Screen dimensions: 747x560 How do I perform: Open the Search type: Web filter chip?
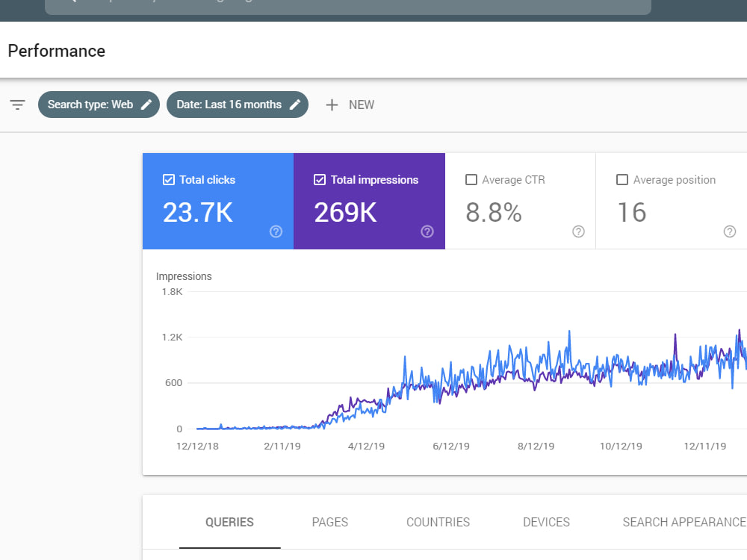[99, 105]
